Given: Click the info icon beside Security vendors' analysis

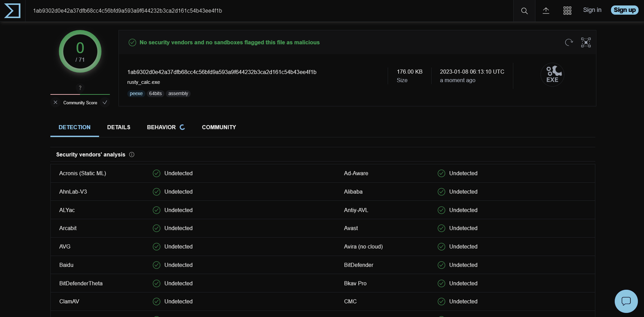Looking at the screenshot, I should tap(131, 155).
